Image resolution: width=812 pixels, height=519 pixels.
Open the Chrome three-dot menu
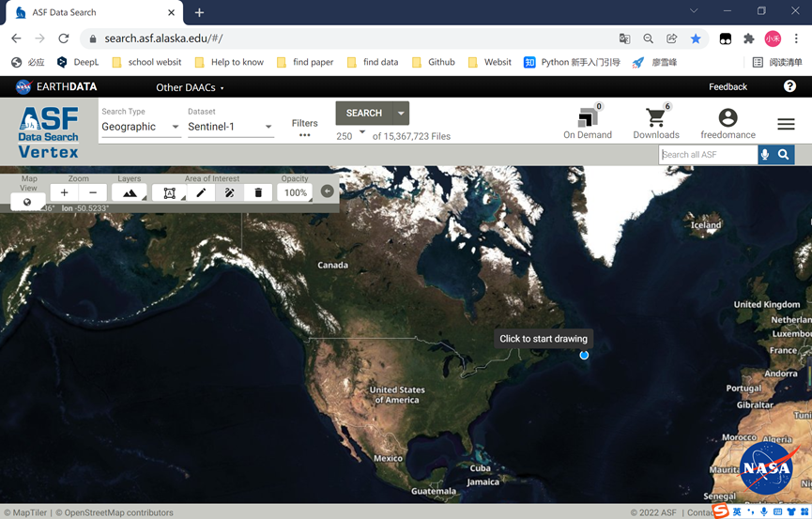coord(796,38)
